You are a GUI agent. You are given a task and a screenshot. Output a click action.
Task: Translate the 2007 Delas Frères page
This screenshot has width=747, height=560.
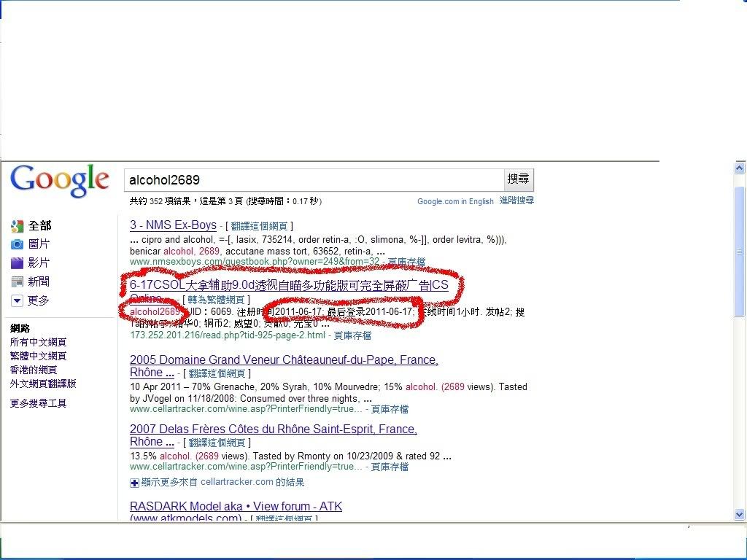click(217, 443)
